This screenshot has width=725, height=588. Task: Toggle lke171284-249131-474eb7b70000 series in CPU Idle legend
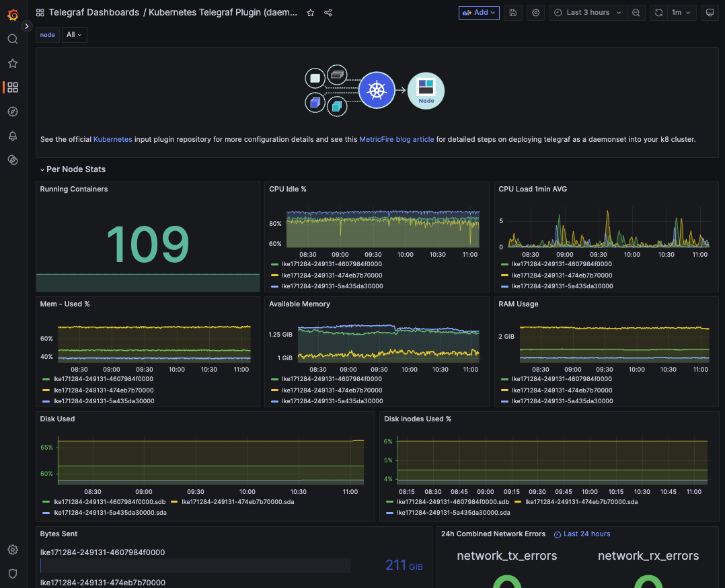coord(332,275)
